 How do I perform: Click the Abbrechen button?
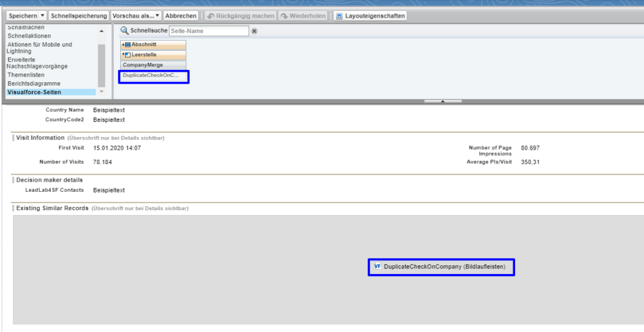[180, 16]
